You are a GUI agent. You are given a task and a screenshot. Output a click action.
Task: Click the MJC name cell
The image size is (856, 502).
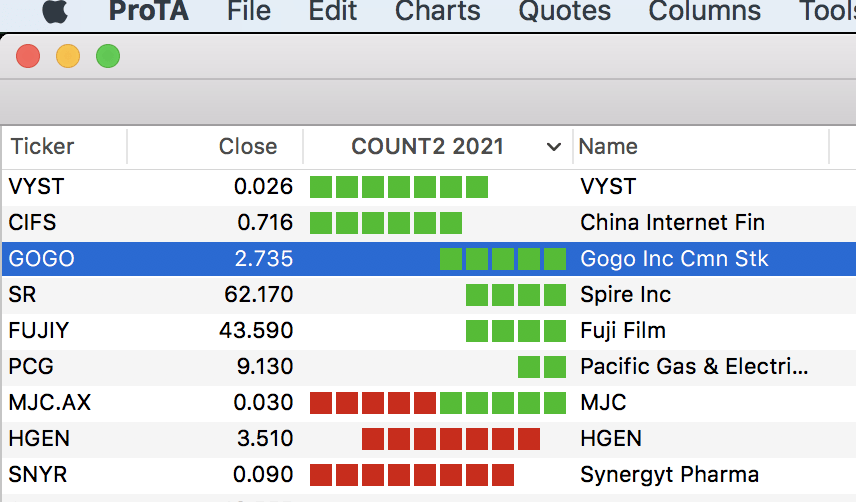[603, 403]
